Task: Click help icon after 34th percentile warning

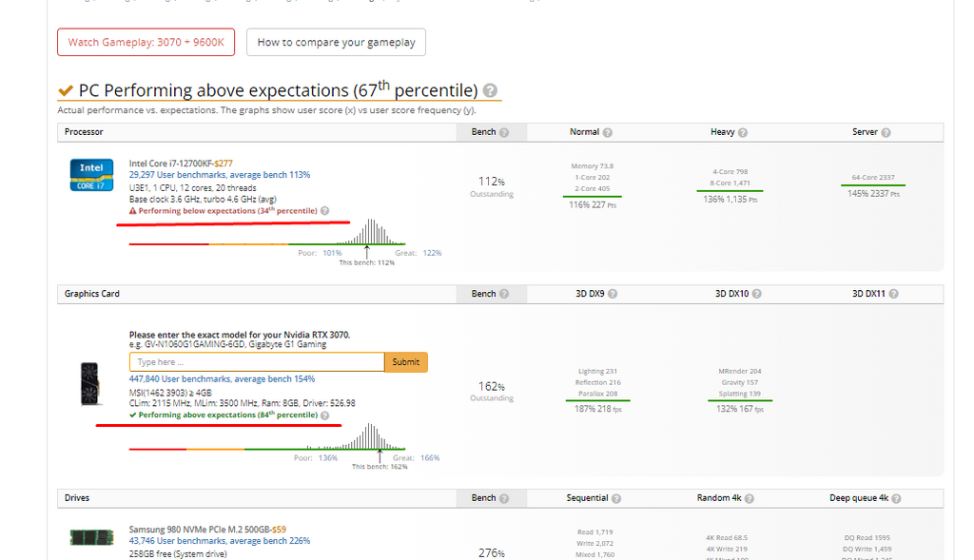Action: (x=325, y=211)
